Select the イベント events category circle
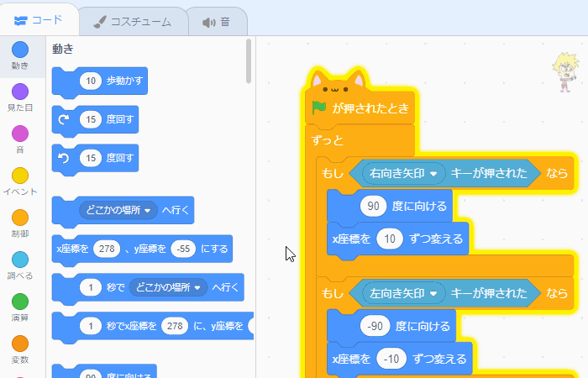Viewport: 588px width, 378px height. point(20,176)
